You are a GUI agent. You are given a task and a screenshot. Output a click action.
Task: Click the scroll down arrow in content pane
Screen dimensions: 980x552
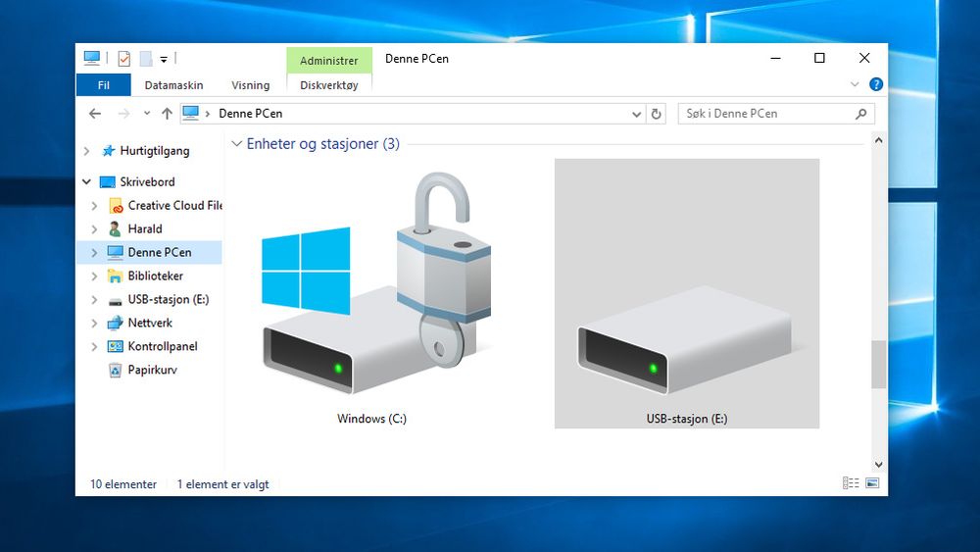879,465
